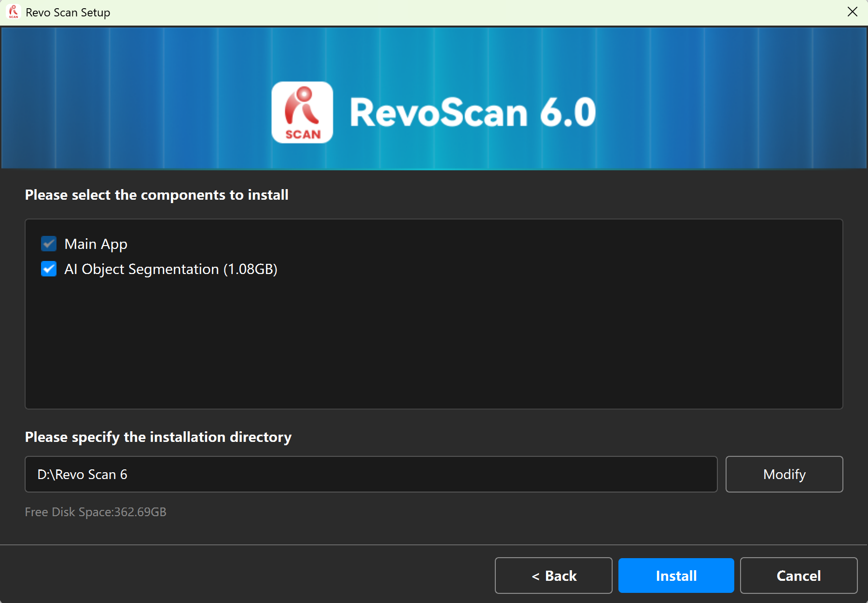Viewport: 868px width, 603px height.
Task: Click the RevoScan logo in banner
Action: point(302,112)
